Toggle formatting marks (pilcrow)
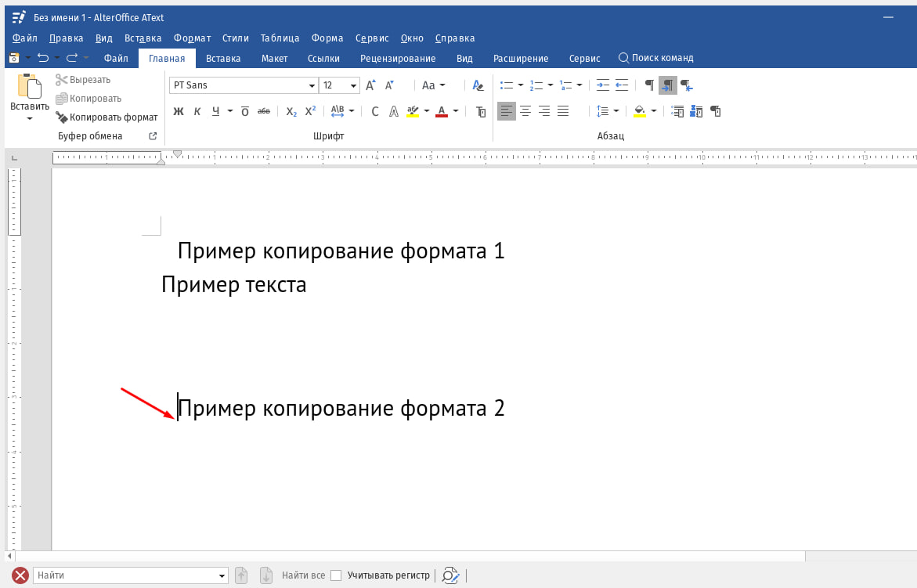The width and height of the screenshot is (917, 588). (x=649, y=85)
